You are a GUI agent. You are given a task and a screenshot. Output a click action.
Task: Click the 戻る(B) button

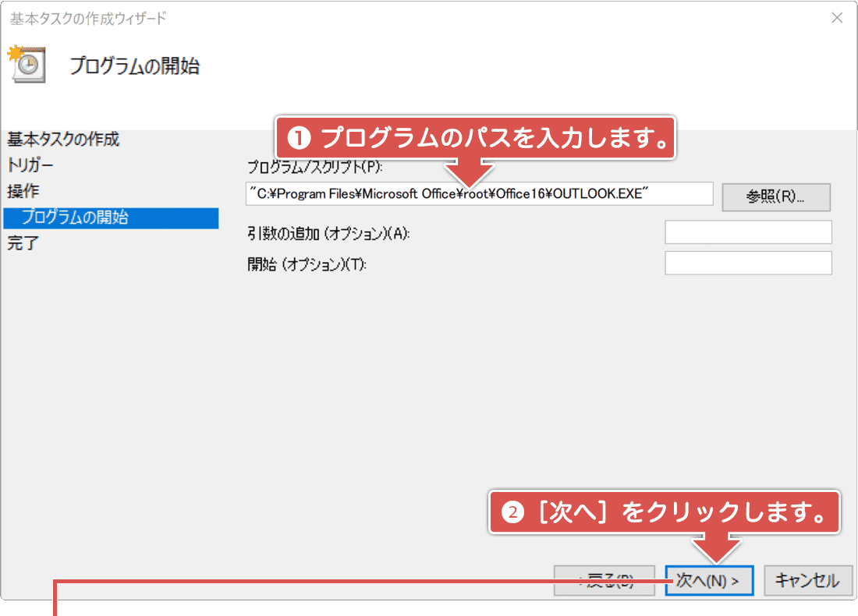click(604, 580)
